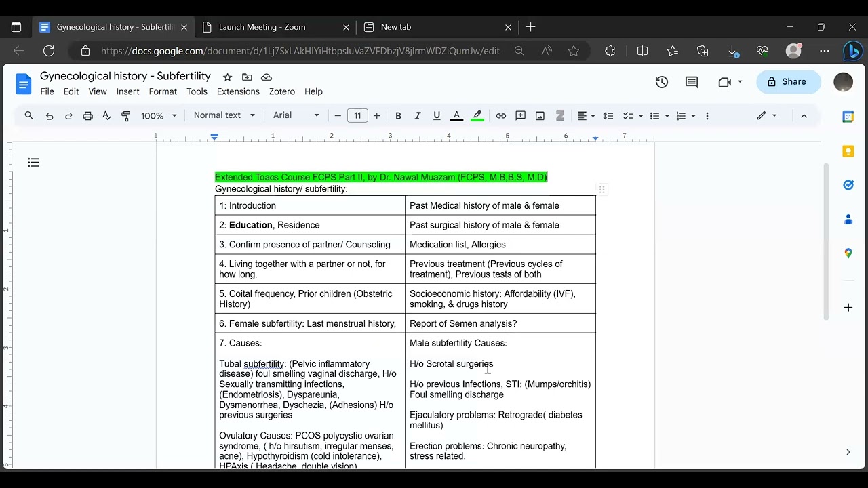Decrease the font size
Image resolution: width=868 pixels, height=488 pixels.
[x=338, y=116]
